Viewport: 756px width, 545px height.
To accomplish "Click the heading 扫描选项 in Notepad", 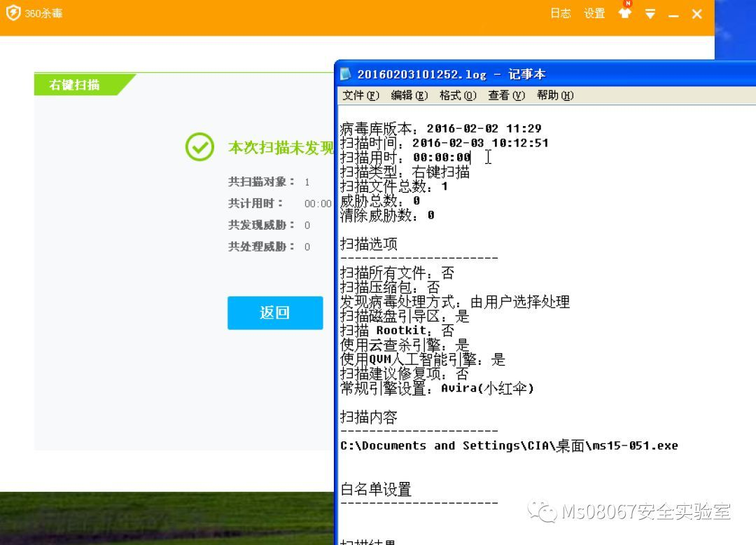I will (369, 244).
